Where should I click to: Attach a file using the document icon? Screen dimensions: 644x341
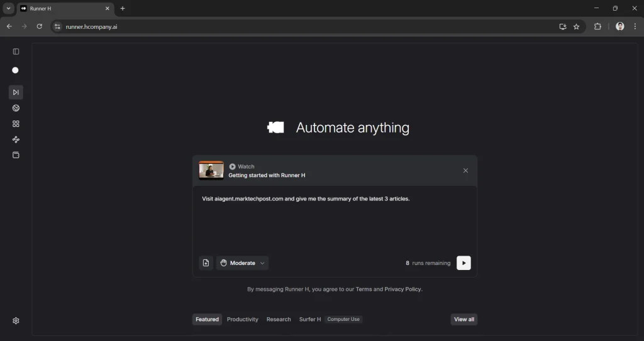[x=206, y=263]
